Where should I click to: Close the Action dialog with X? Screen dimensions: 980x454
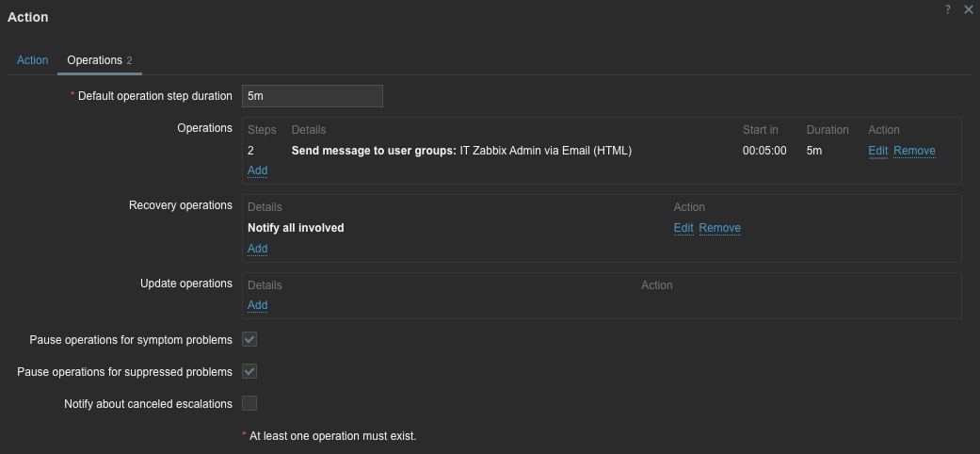click(x=969, y=9)
